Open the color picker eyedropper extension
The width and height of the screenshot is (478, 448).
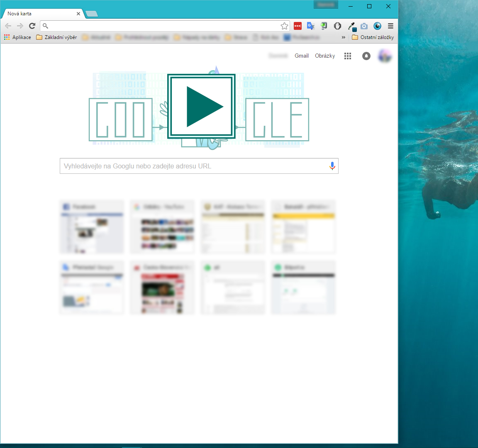pyautogui.click(x=351, y=27)
